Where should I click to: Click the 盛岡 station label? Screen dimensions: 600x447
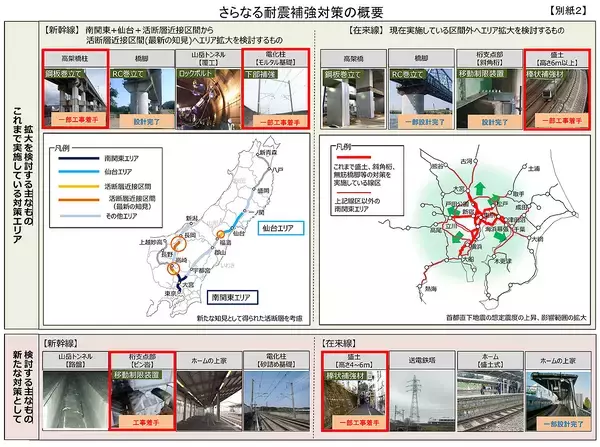pyautogui.click(x=263, y=190)
